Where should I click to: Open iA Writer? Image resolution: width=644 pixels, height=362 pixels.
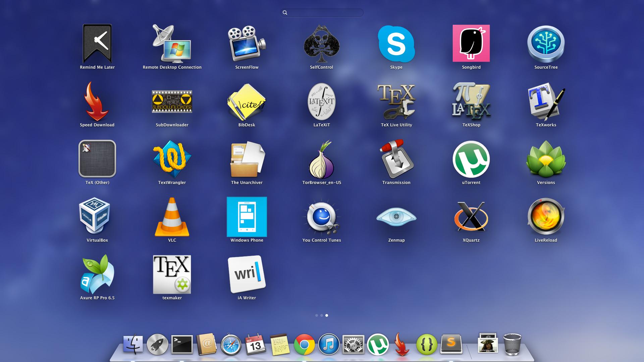coord(247,274)
